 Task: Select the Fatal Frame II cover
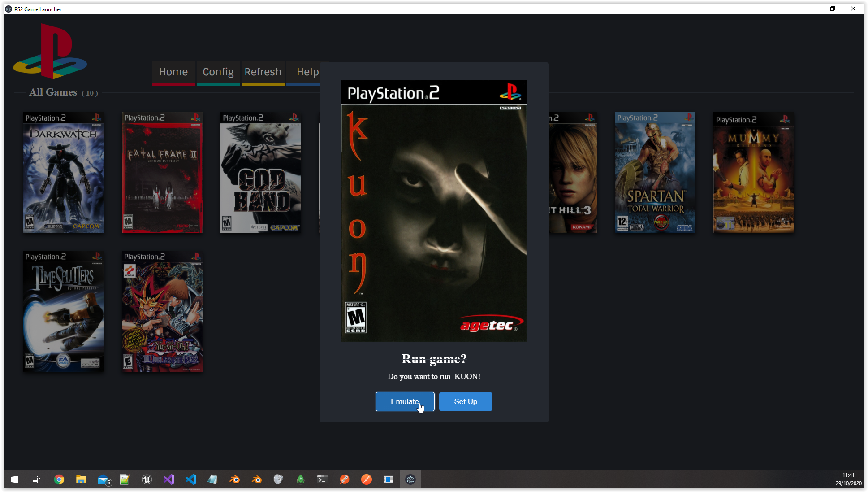point(162,172)
